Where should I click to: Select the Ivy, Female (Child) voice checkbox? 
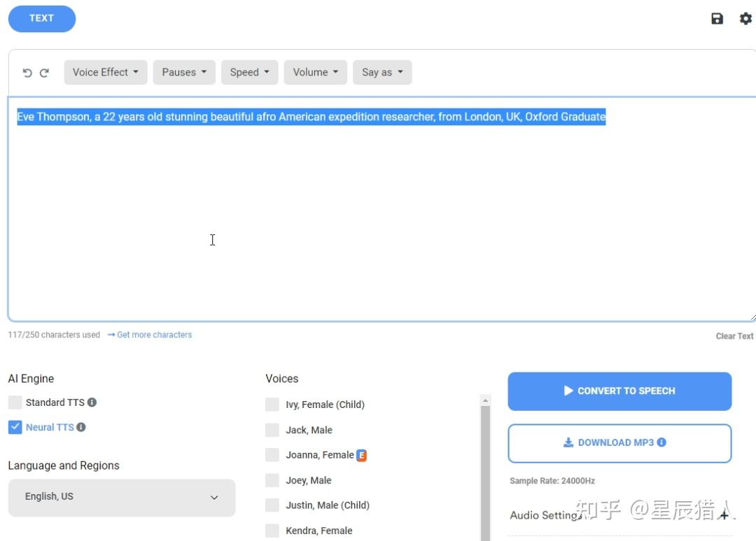pyautogui.click(x=272, y=405)
